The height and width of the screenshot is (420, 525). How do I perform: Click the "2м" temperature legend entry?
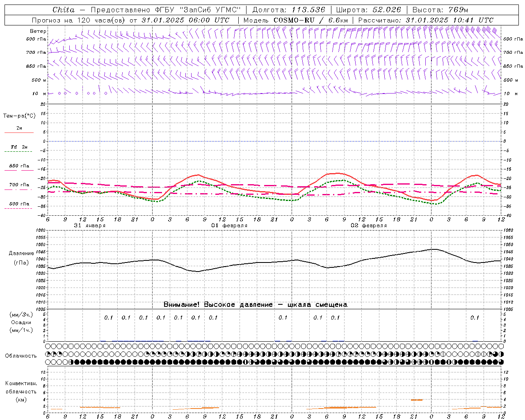click(19, 128)
